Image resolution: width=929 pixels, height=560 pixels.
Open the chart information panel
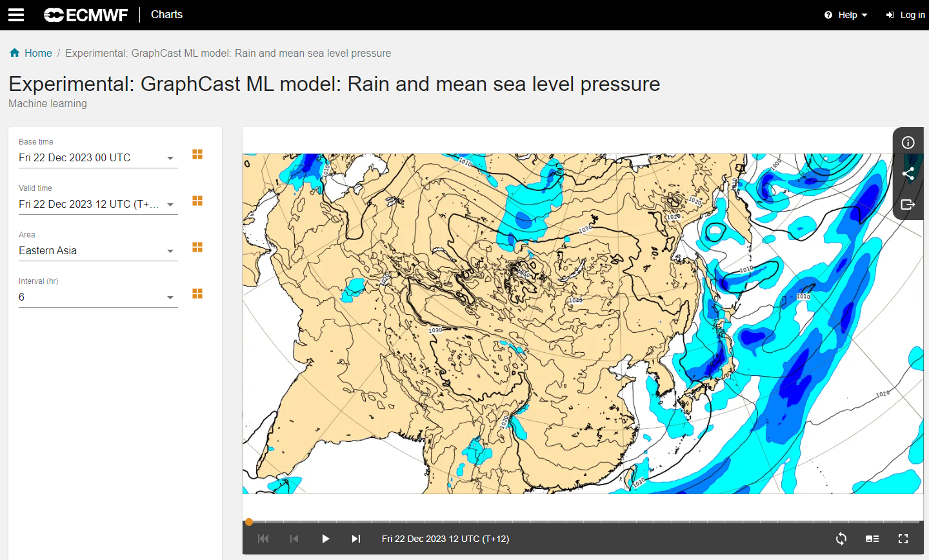[908, 142]
